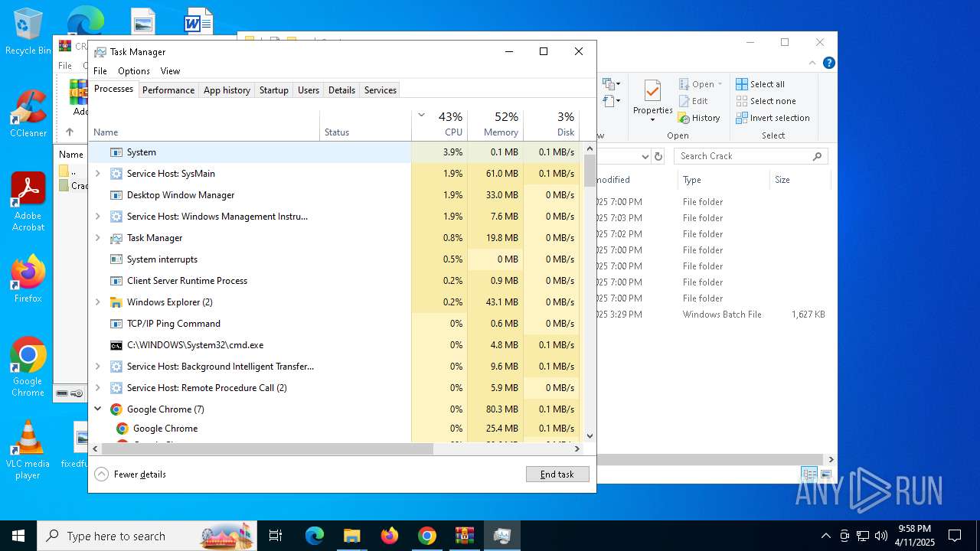This screenshot has width=980, height=551.
Task: Select the CCleaner desktop shortcut
Action: [x=28, y=114]
